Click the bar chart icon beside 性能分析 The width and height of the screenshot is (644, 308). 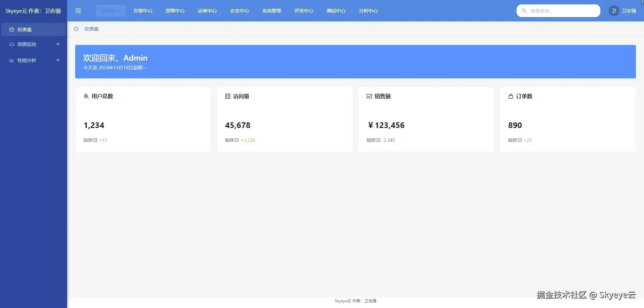coord(12,60)
